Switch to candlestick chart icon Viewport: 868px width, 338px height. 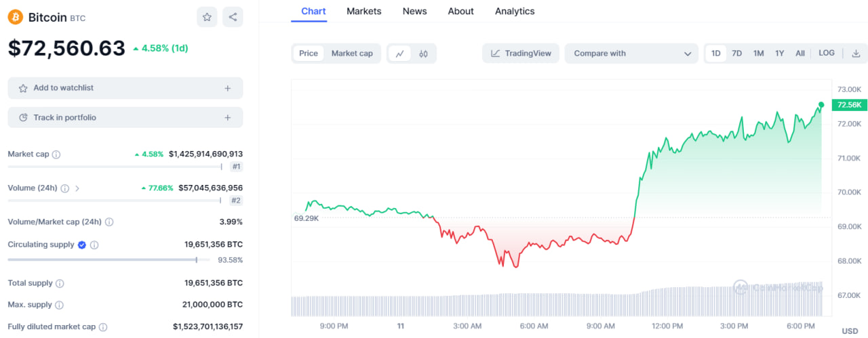tap(424, 54)
